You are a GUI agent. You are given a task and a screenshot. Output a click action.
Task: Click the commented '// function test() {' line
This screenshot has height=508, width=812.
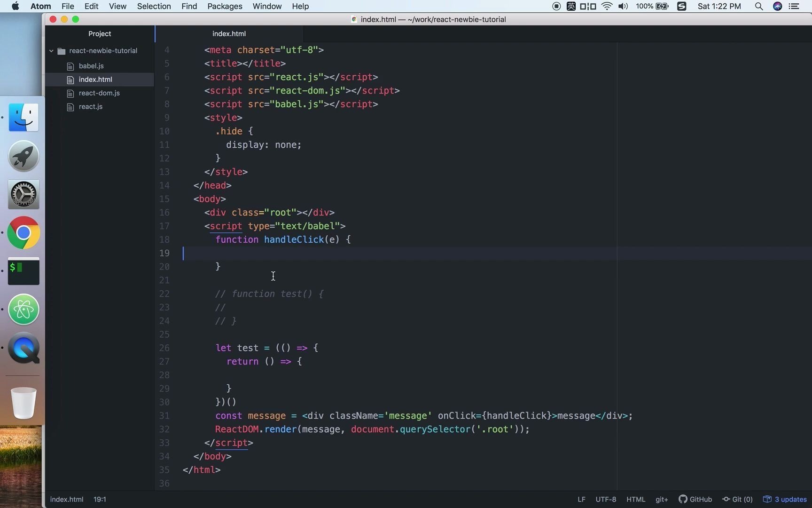pyautogui.click(x=269, y=294)
